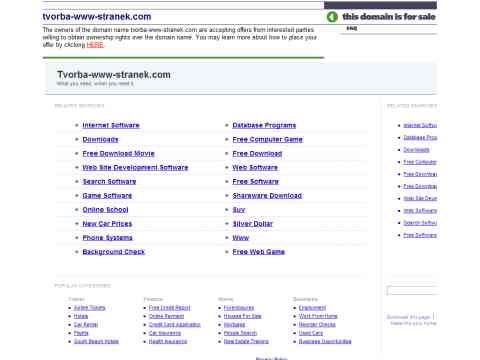Open the Database Programs link

pyautogui.click(x=264, y=125)
